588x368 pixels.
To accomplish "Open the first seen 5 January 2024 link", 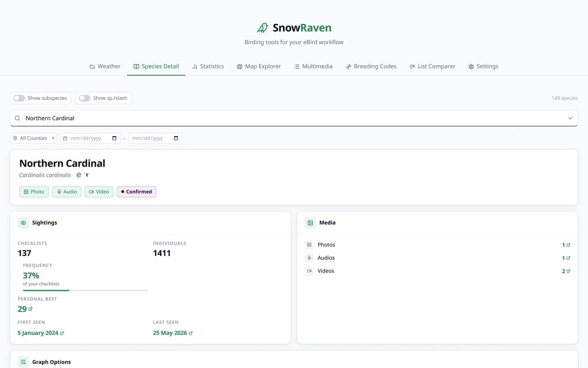I will tap(41, 333).
